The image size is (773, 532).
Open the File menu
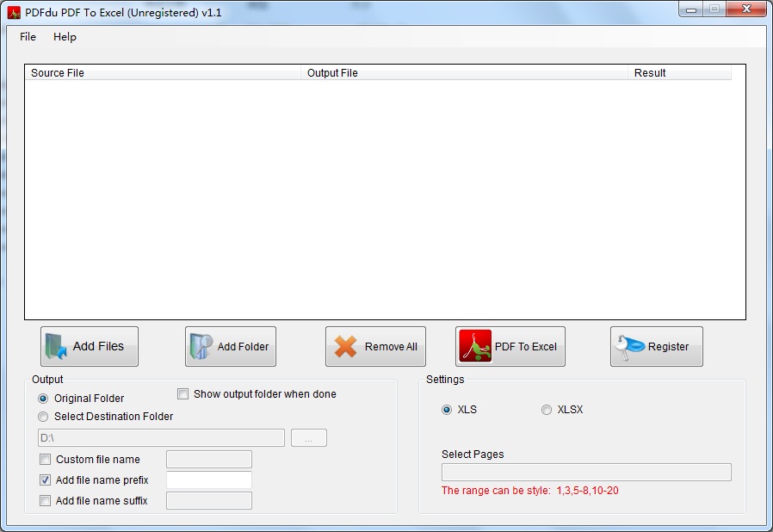(28, 36)
